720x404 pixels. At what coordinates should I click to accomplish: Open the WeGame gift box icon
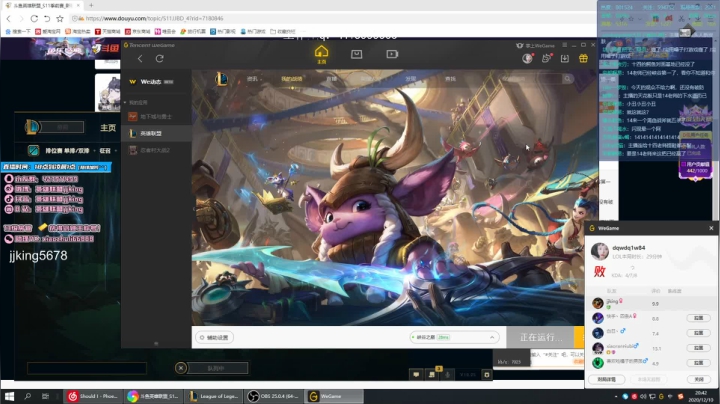tap(583, 58)
